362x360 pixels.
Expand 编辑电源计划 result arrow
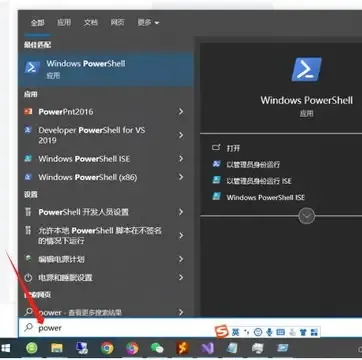[181, 259]
